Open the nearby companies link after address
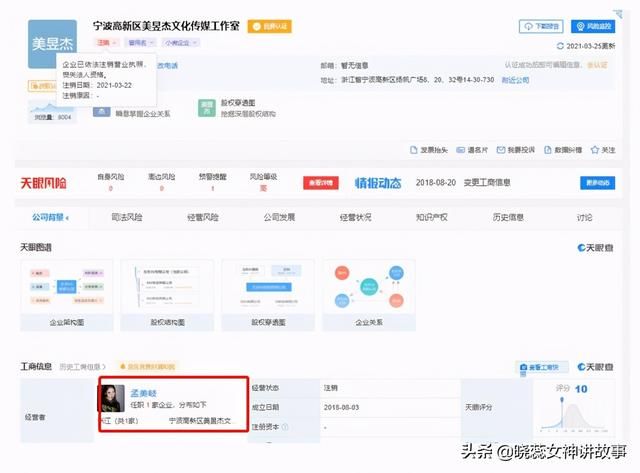The image size is (640, 473). pyautogui.click(x=515, y=80)
